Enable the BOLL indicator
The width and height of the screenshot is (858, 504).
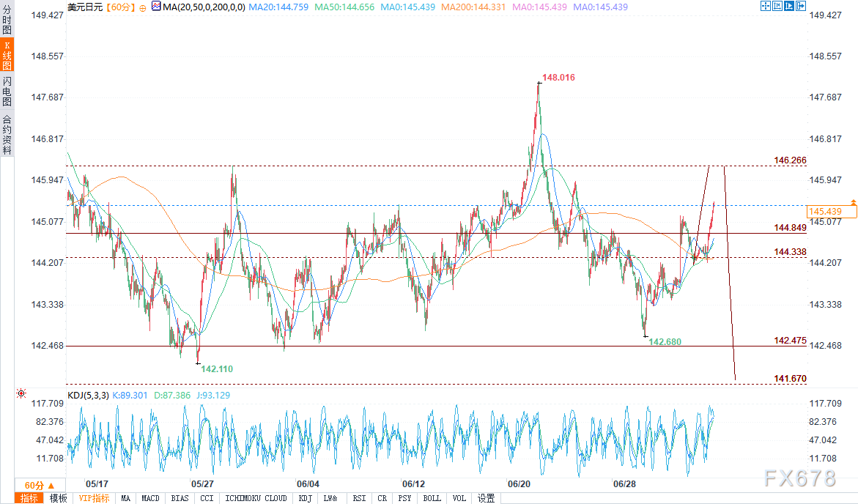pos(432,498)
